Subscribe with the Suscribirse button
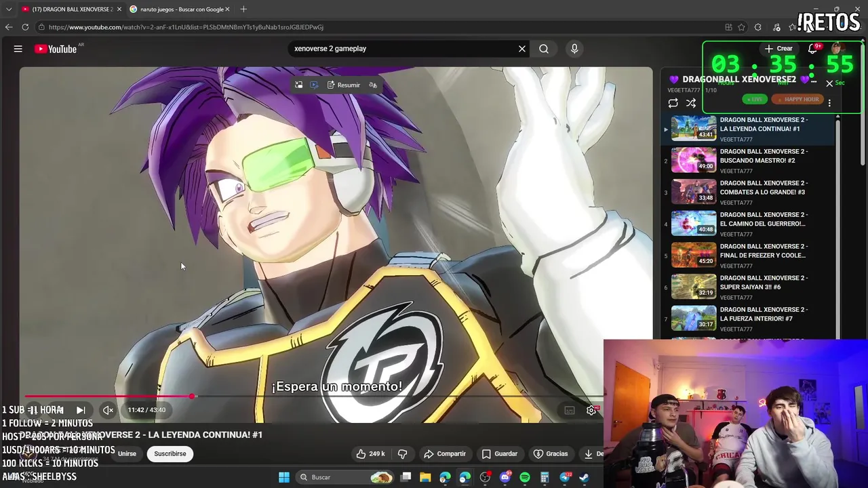This screenshot has height=488, width=868. (x=170, y=454)
